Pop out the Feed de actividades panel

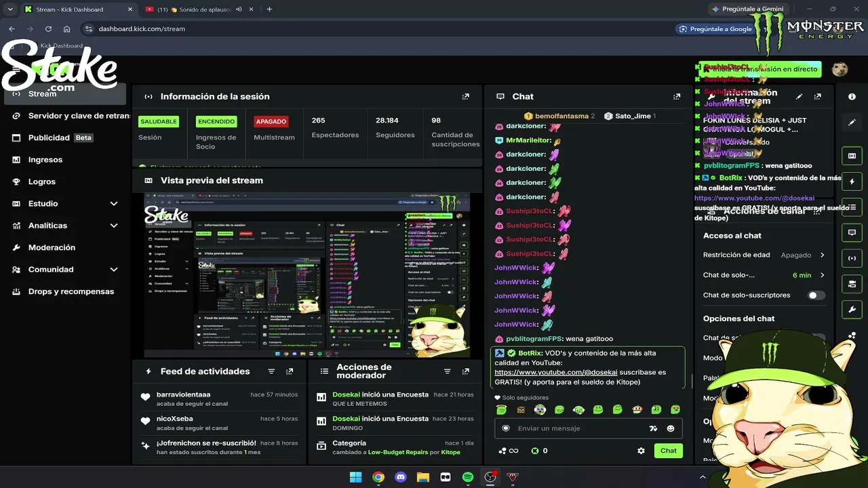(x=290, y=371)
